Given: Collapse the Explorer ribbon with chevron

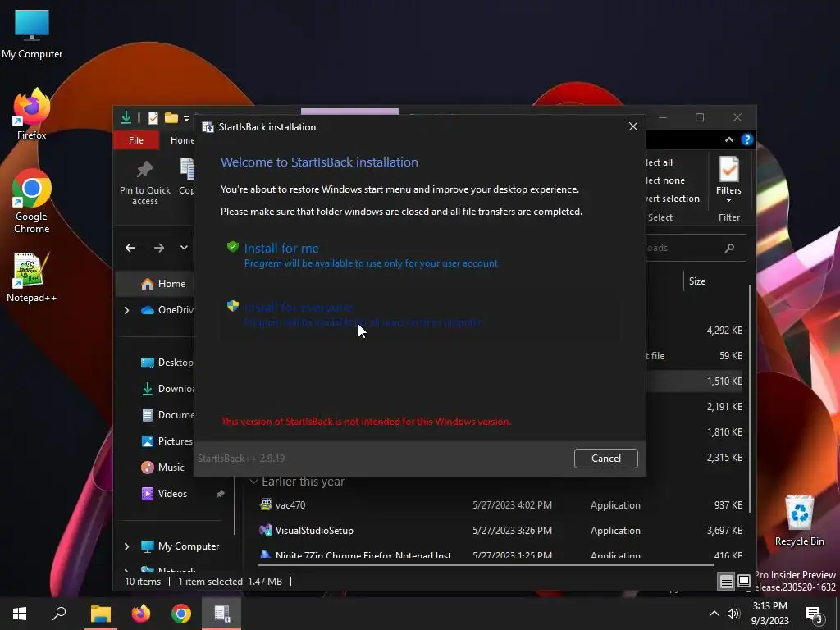Looking at the screenshot, I should [728, 139].
